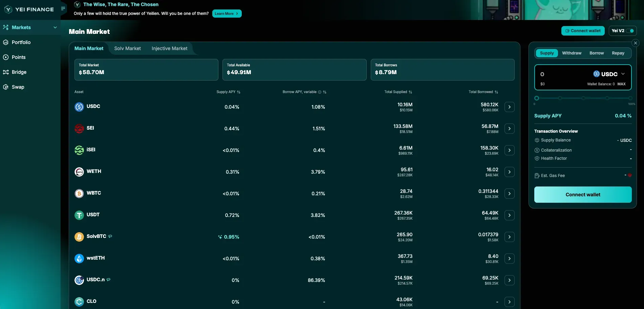This screenshot has width=644, height=309.
Task: Switch to the Solv Market tab
Action: (127, 48)
